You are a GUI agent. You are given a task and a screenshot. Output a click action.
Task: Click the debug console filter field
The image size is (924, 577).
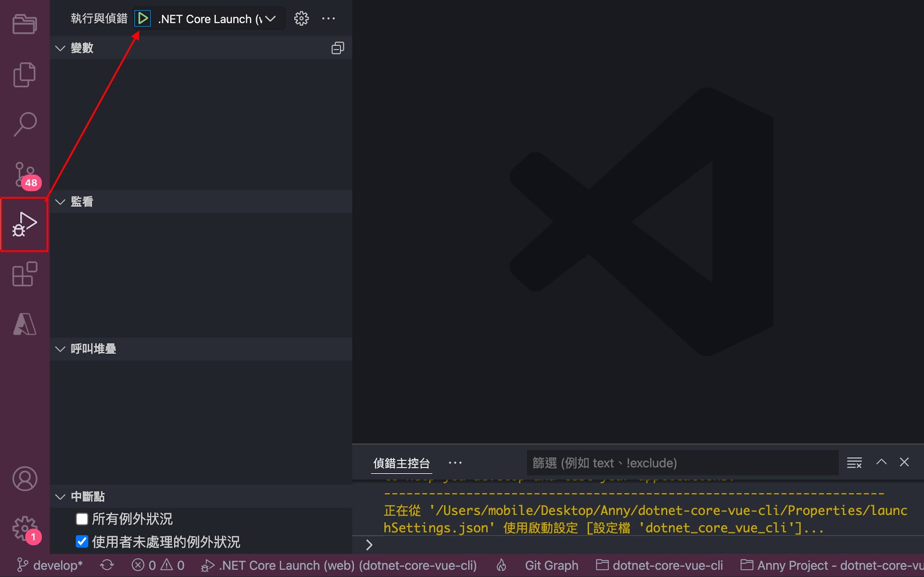click(x=682, y=463)
